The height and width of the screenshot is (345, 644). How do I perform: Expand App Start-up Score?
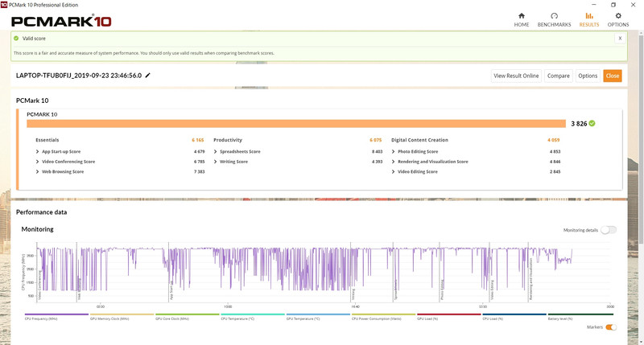(37, 151)
